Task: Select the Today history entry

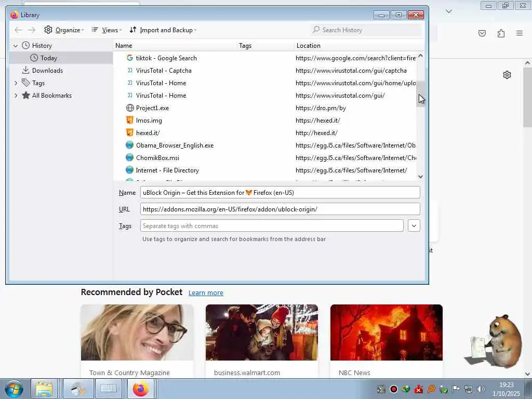Action: tap(61, 58)
